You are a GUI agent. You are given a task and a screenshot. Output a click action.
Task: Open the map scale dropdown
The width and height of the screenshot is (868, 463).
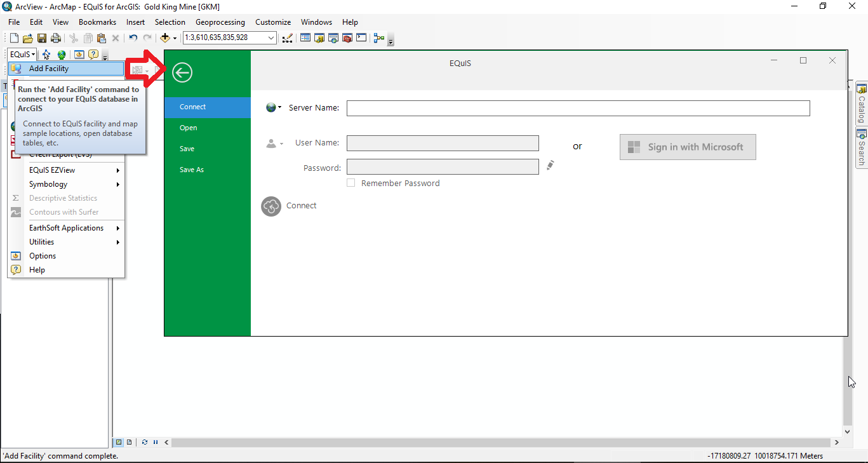pyautogui.click(x=271, y=38)
